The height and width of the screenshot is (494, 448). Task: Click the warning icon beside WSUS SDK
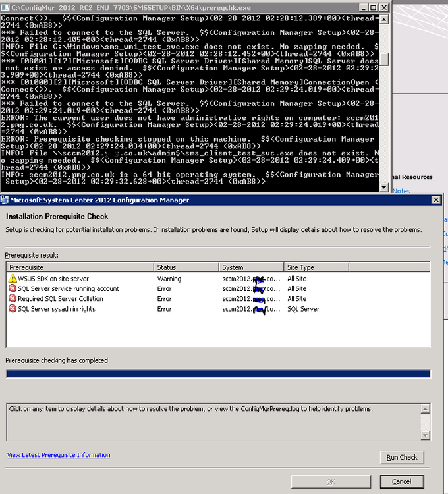pos(13,279)
